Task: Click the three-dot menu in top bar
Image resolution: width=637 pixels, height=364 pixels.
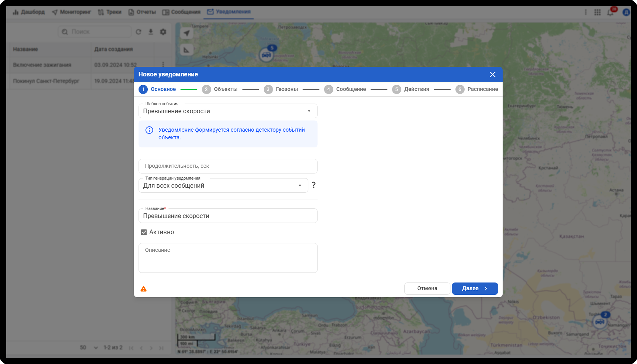Action: click(x=585, y=12)
